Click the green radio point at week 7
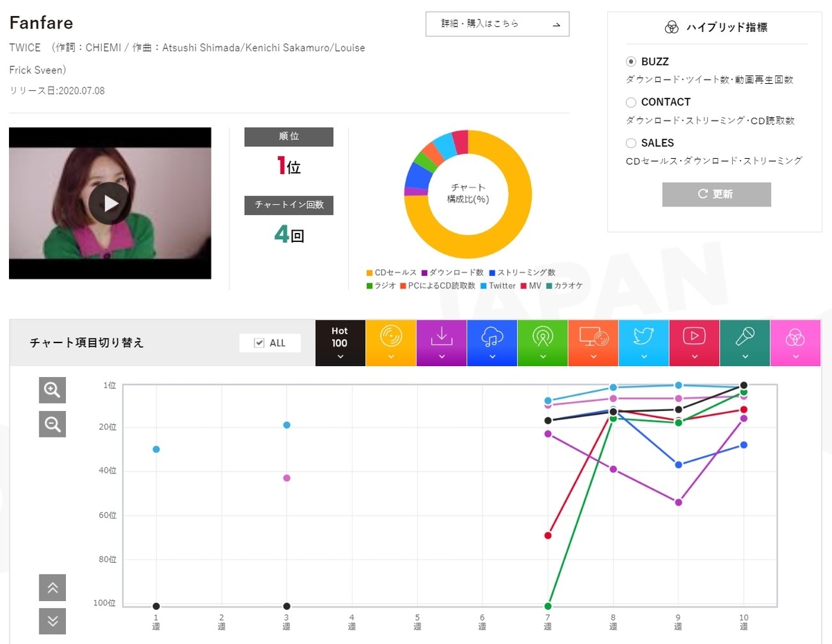Viewport: 832px width, 644px height. [548, 606]
